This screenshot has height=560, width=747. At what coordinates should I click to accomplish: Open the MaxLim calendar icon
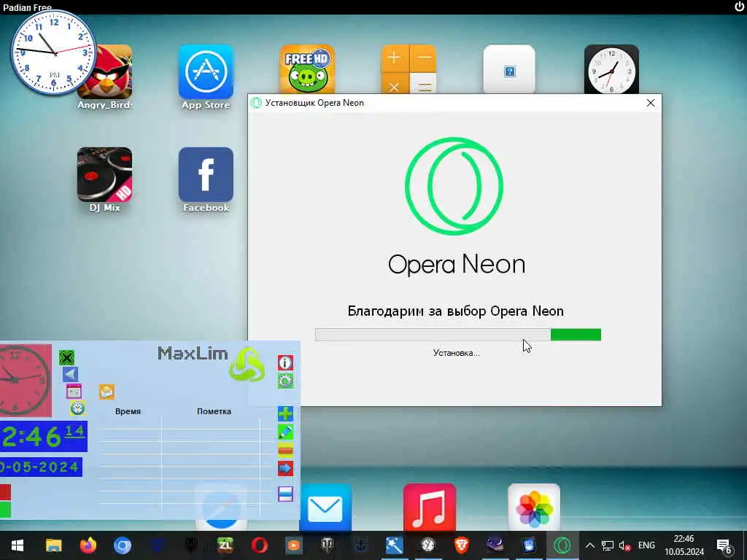pos(74,392)
